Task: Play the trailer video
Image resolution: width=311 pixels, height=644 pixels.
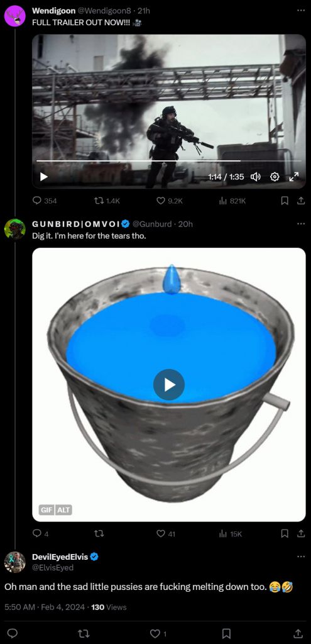Action: click(44, 177)
